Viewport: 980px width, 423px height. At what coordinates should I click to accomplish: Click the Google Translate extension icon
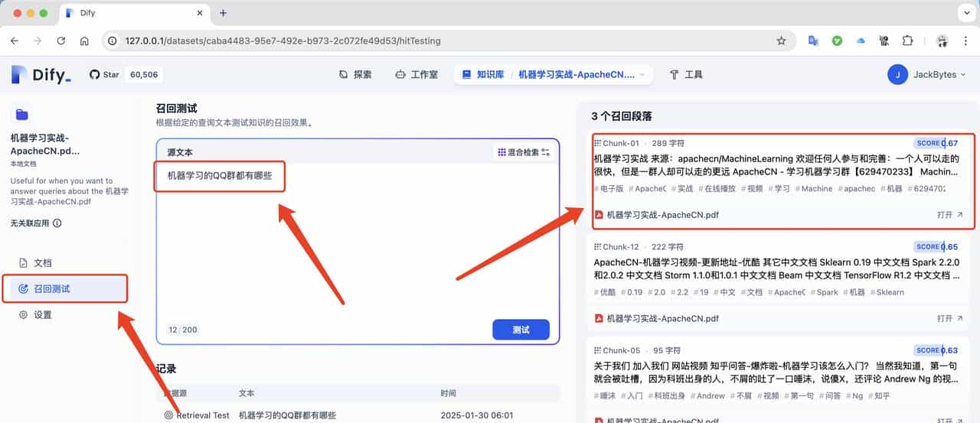tap(813, 41)
